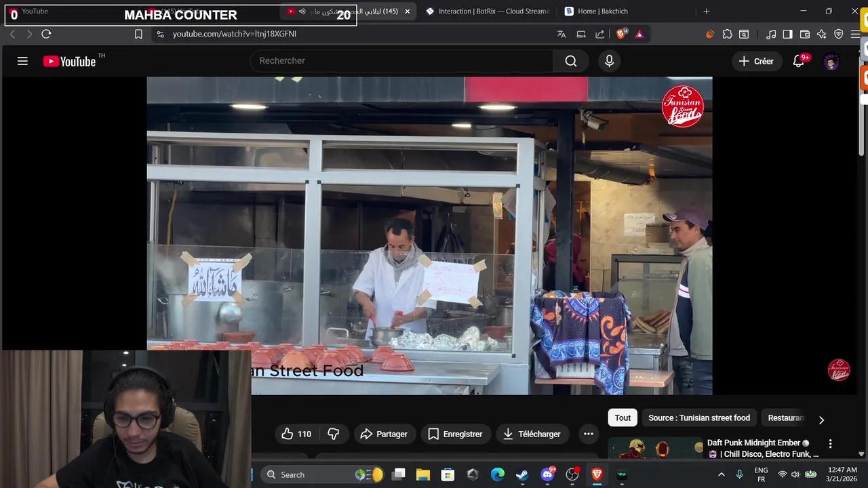
Task: Open the clock showing 12:47 AM
Action: pyautogui.click(x=841, y=474)
